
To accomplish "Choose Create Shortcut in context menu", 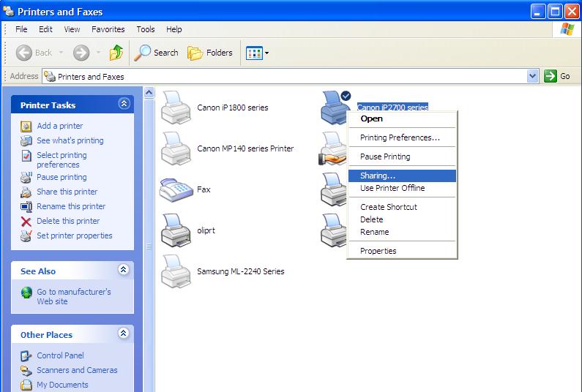I will pos(402,207).
